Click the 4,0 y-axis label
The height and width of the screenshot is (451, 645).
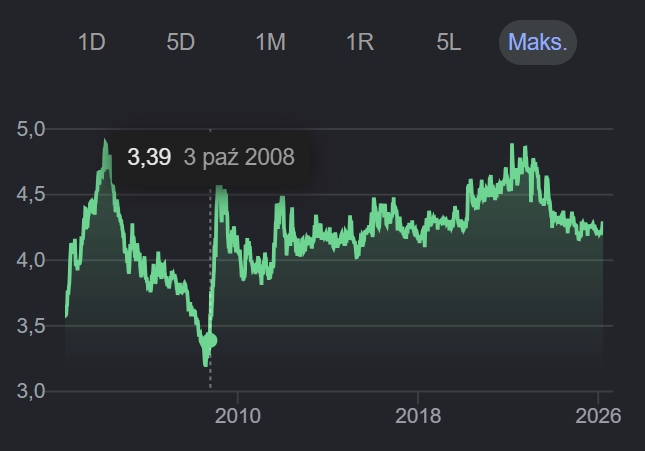click(31, 260)
